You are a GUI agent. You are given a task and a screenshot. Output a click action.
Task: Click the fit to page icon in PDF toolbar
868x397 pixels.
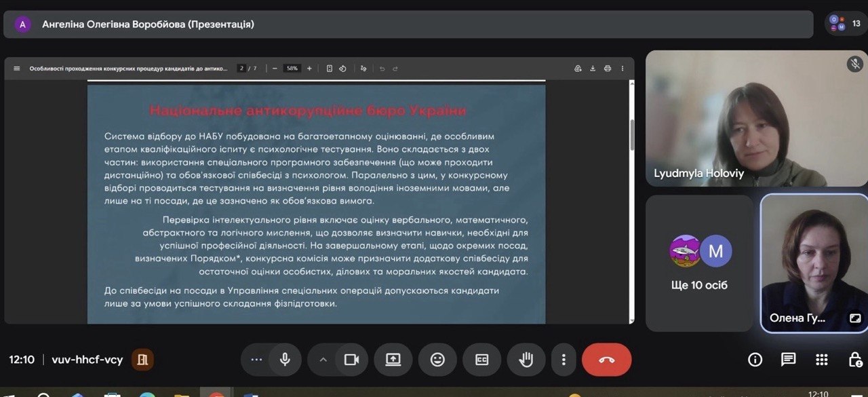pyautogui.click(x=330, y=69)
